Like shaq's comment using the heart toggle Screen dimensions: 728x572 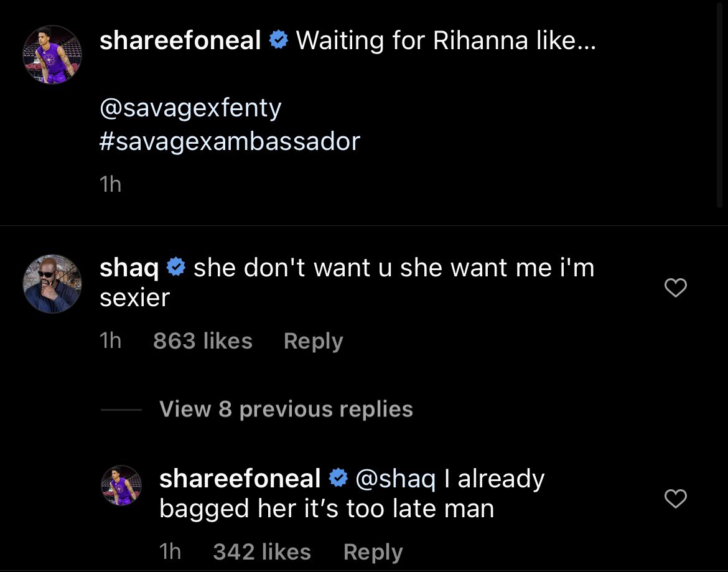tap(675, 288)
